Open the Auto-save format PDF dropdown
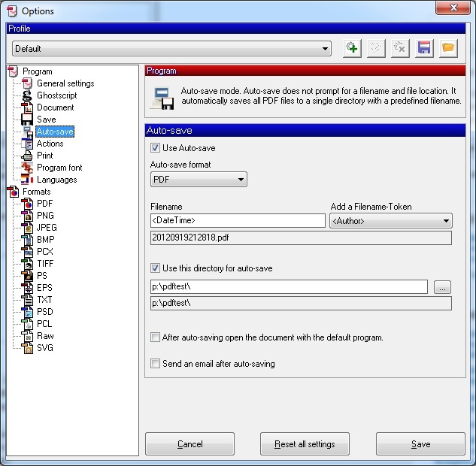The width and height of the screenshot is (476, 466). click(x=199, y=180)
